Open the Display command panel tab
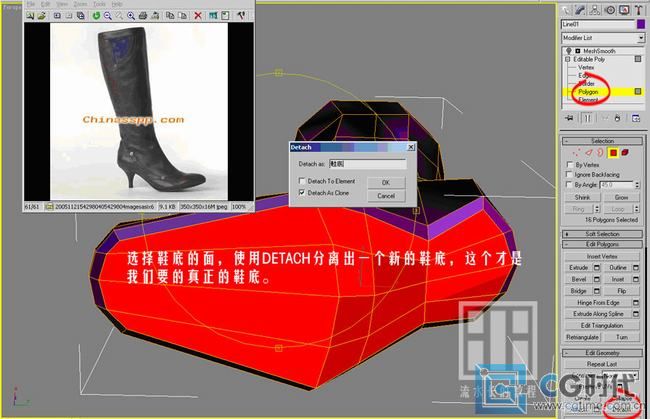 pyautogui.click(x=624, y=10)
